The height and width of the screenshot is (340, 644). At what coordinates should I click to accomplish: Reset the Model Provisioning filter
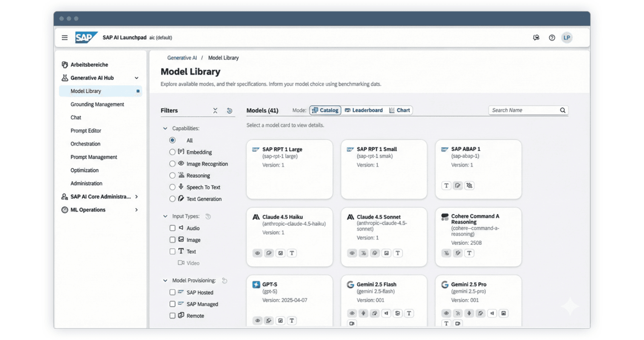tap(225, 280)
